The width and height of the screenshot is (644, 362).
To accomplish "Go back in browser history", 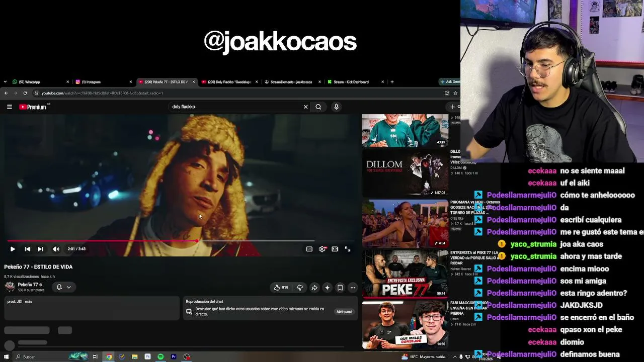I will tap(6, 93).
